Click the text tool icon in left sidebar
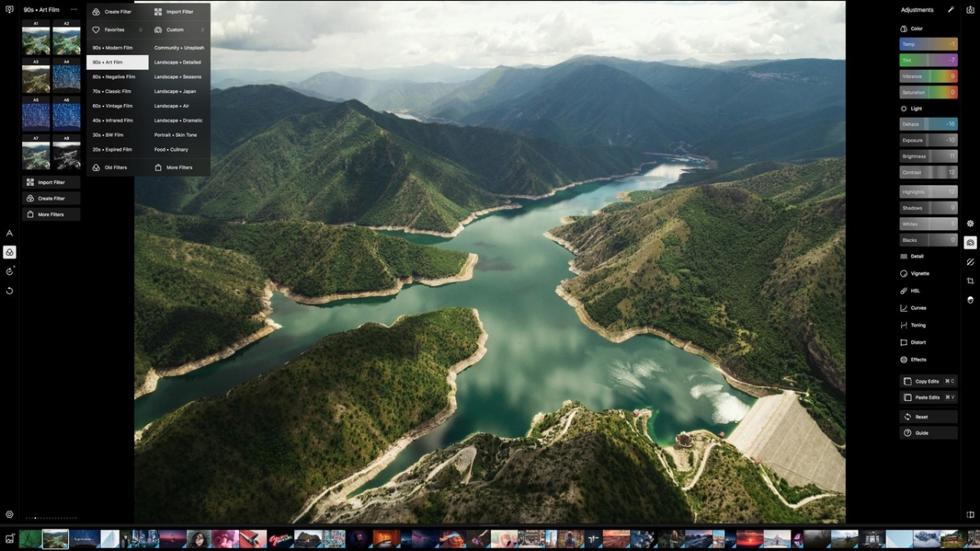Screen dimensions: 980x551 (9, 233)
